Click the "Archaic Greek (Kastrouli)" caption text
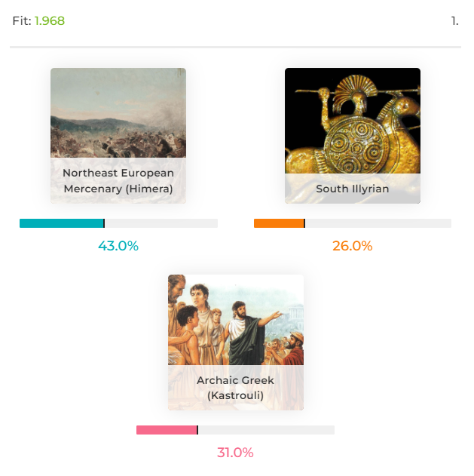474x476 pixels. [x=236, y=388]
